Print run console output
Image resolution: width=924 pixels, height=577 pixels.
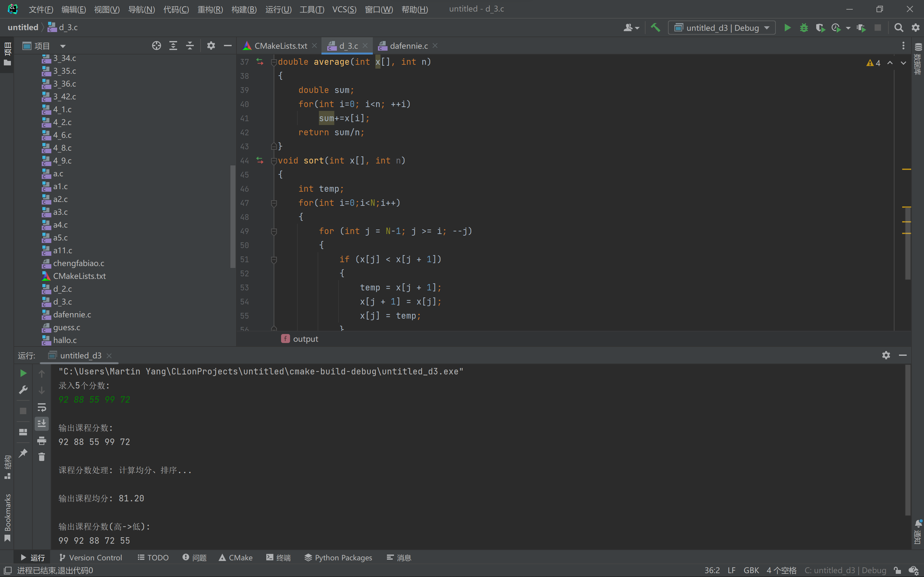(42, 441)
